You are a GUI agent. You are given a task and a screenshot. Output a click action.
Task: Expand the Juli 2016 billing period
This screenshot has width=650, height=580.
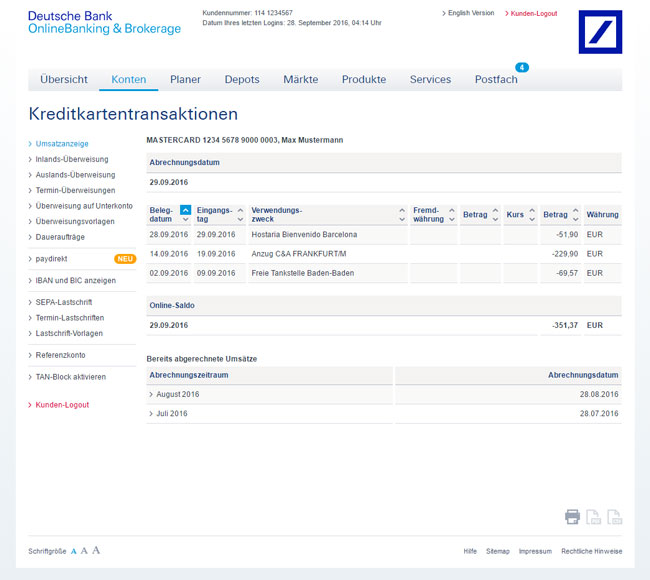[x=168, y=414]
